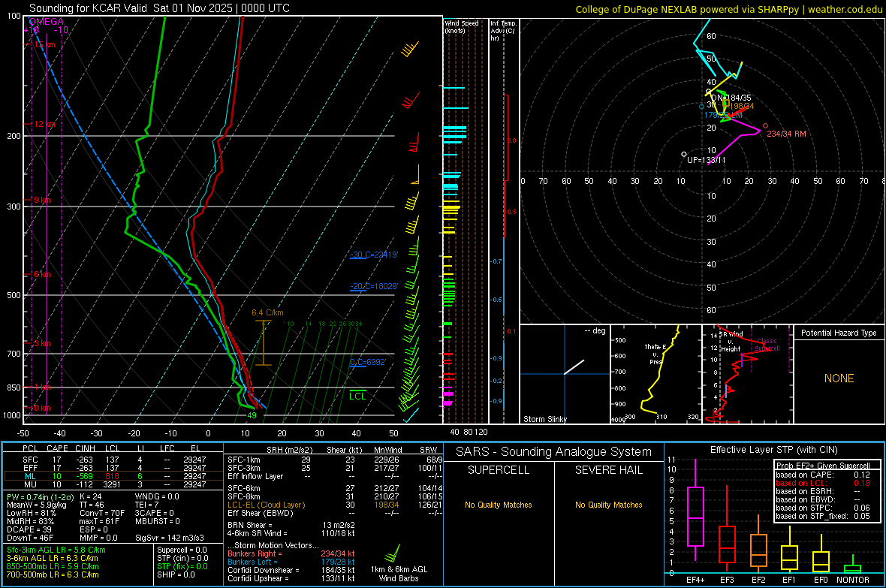Click the 'Classic Supercell' inset label
This screenshot has width=886, height=588.
click(767, 345)
